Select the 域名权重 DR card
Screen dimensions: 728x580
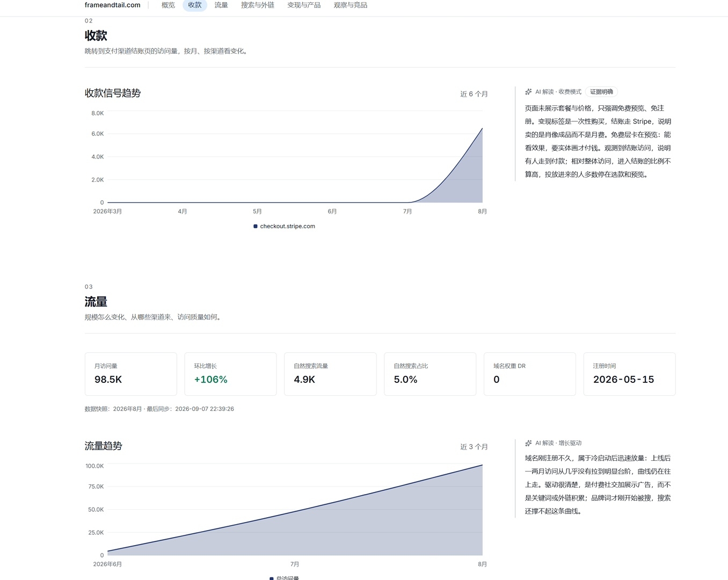coord(530,374)
